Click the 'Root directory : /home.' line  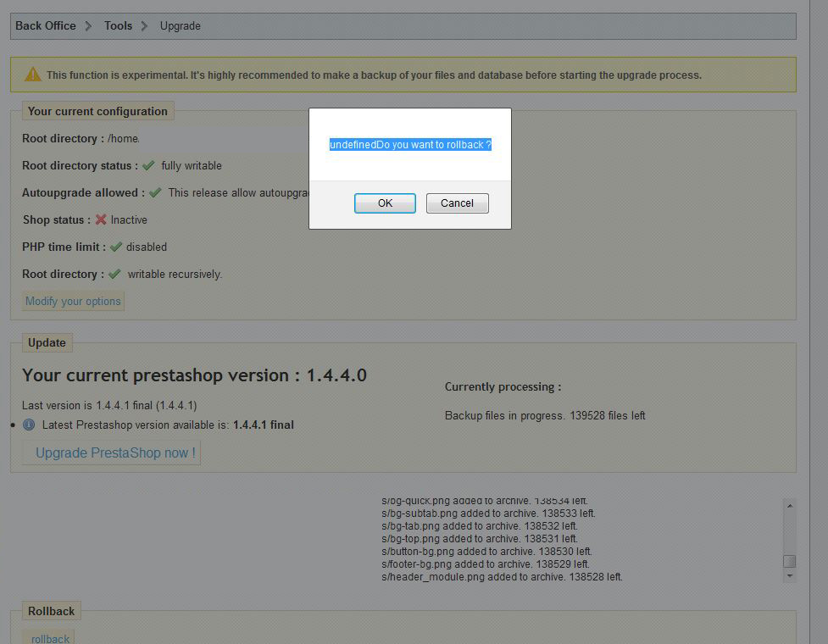pyautogui.click(x=81, y=138)
